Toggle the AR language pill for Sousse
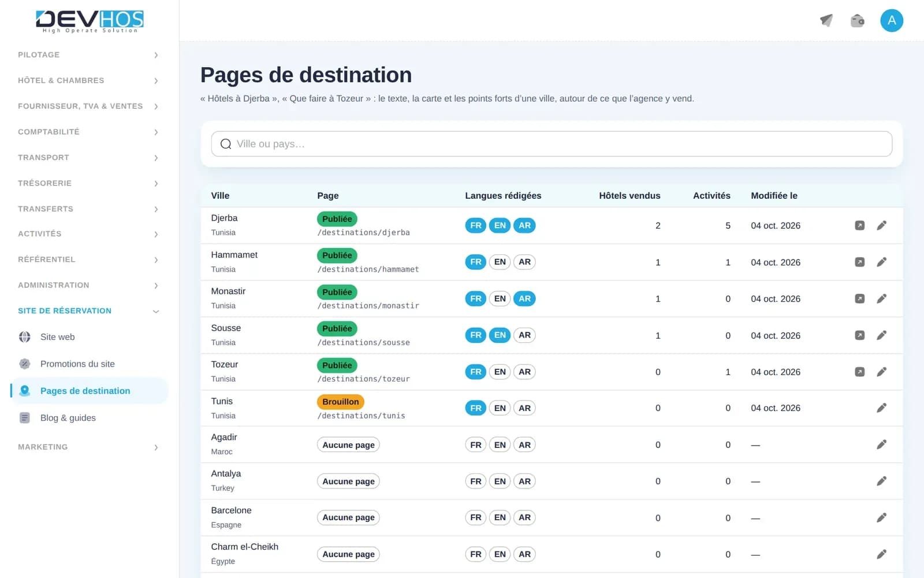The height and width of the screenshot is (578, 924). click(524, 335)
